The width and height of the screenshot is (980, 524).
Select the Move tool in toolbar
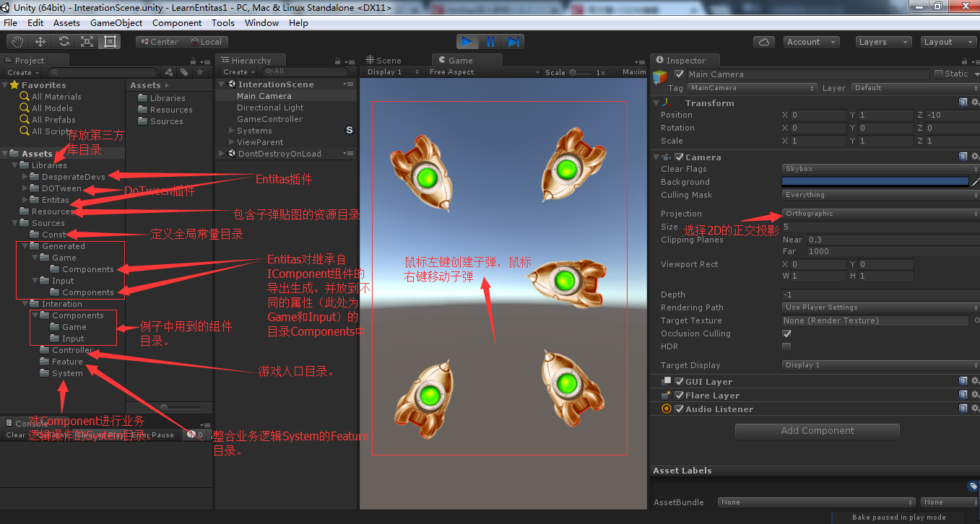point(40,42)
